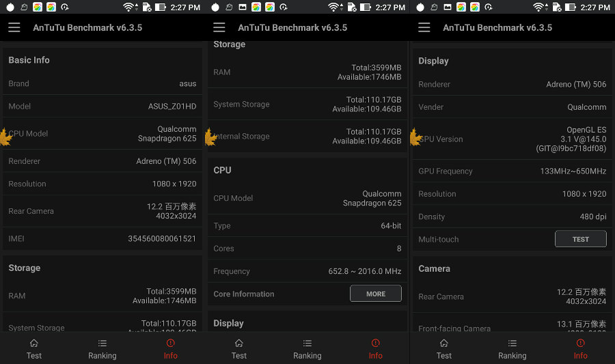Open the Test tab on the CPU section screen
This screenshot has width=615, height=364.
[239, 349]
